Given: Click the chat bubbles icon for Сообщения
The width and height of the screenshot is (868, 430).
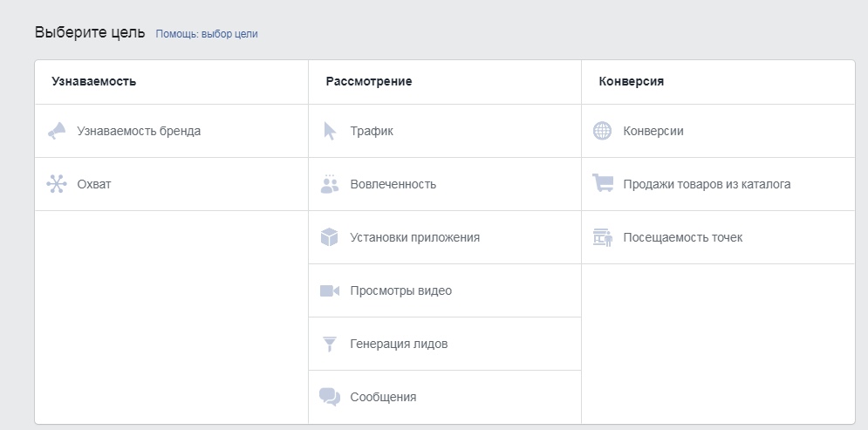Looking at the screenshot, I should click(330, 397).
